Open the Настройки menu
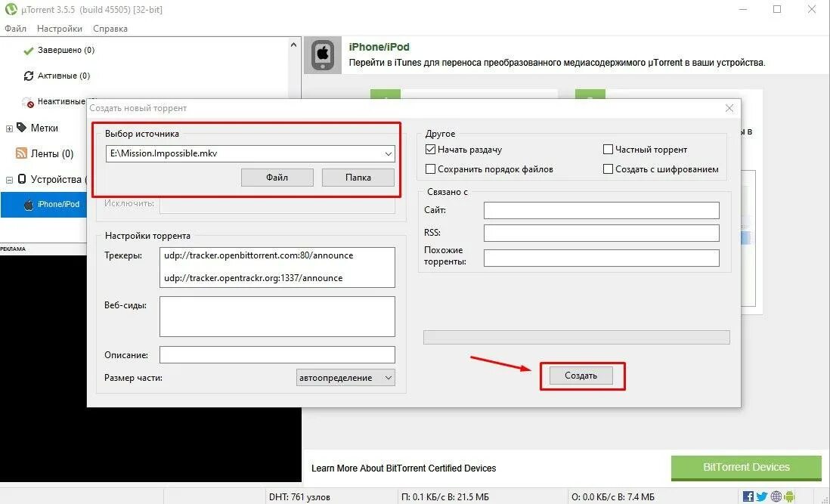Viewport: 830px width, 504px height. (59, 29)
